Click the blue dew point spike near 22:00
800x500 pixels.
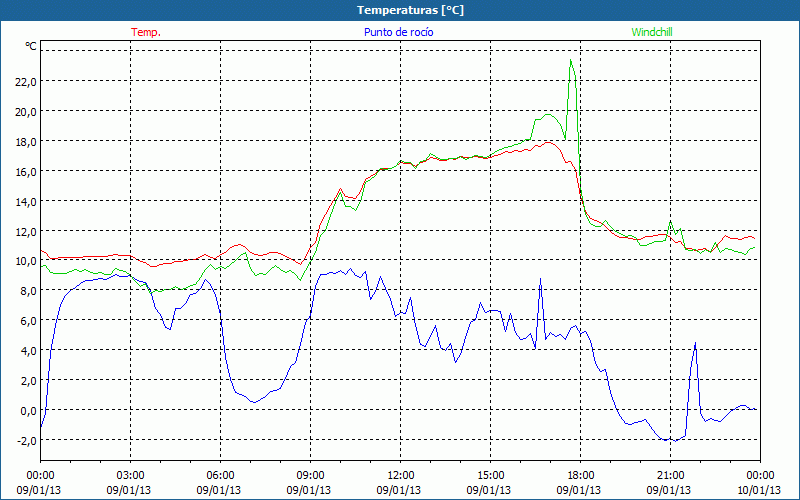coord(695,343)
